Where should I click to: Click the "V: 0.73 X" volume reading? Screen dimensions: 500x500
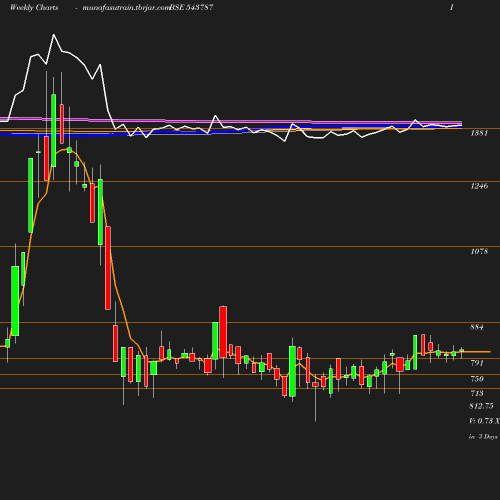pyautogui.click(x=484, y=421)
